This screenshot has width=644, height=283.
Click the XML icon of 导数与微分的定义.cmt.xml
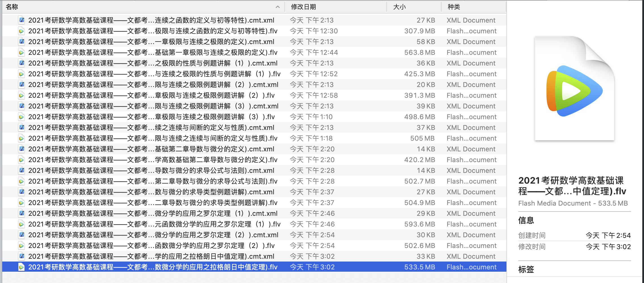click(x=21, y=149)
